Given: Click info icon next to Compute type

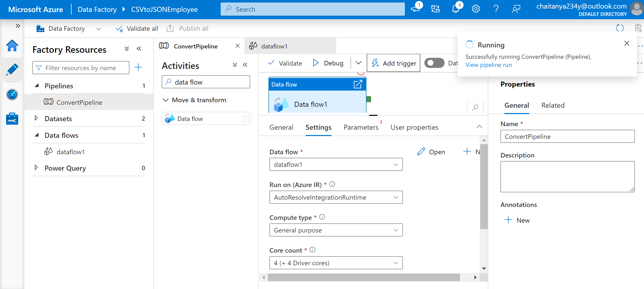Looking at the screenshot, I should pyautogui.click(x=322, y=217).
